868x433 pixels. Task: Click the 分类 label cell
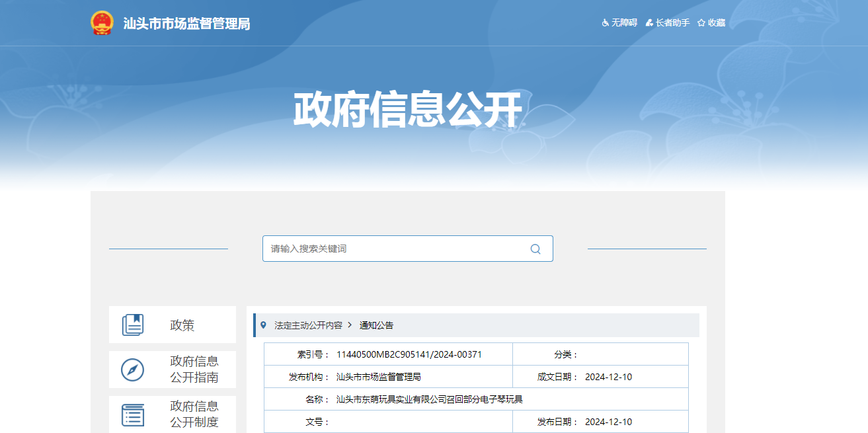pos(567,354)
